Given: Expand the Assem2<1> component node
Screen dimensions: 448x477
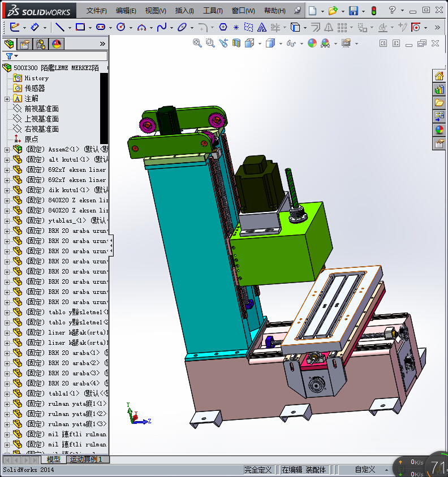Looking at the screenshot, I should point(7,150).
